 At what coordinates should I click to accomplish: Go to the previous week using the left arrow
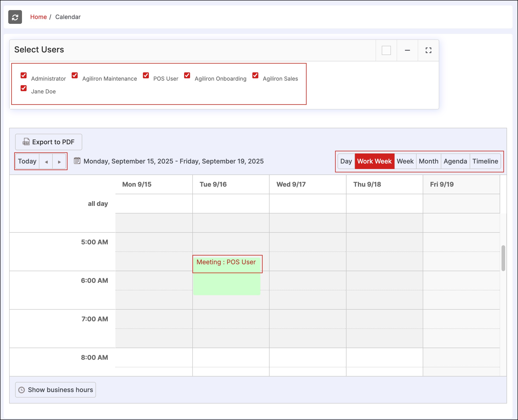point(46,162)
